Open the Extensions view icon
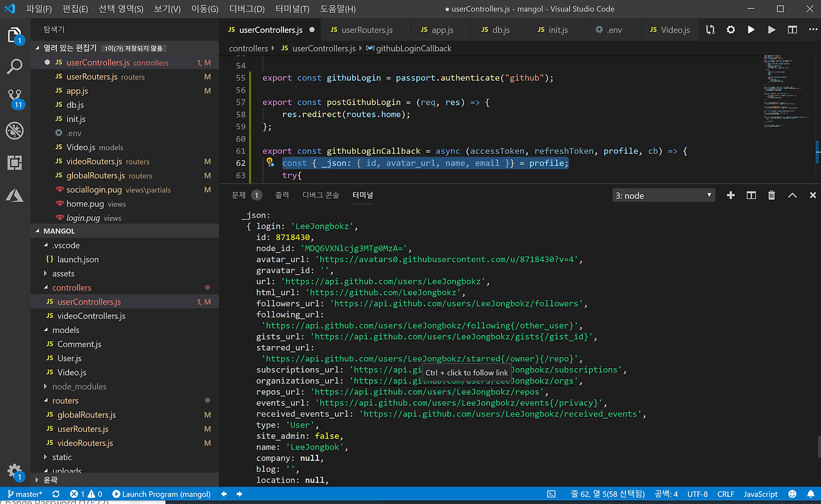This screenshot has height=504, width=821. pyautogui.click(x=15, y=163)
